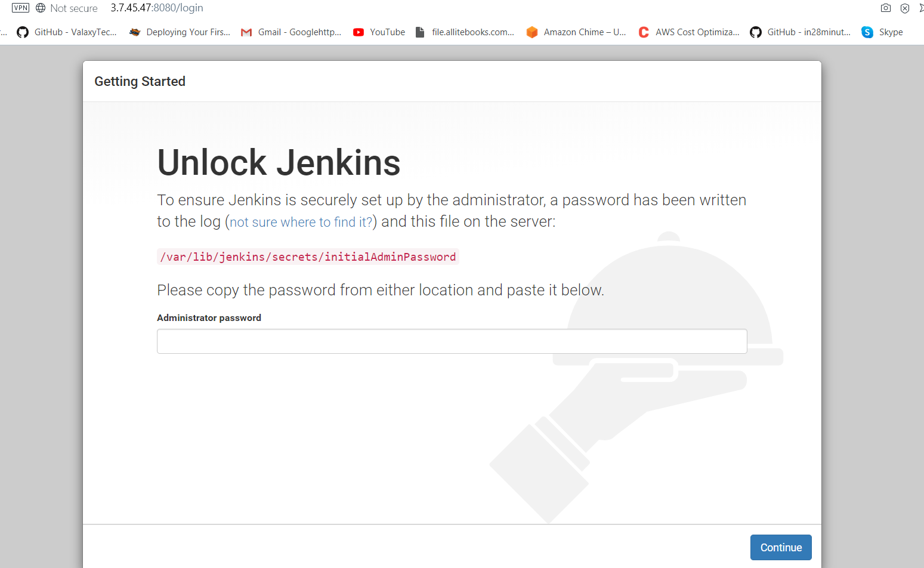This screenshot has width=924, height=568.
Task: Open the file.allitebooks.com bookmark
Action: [465, 32]
